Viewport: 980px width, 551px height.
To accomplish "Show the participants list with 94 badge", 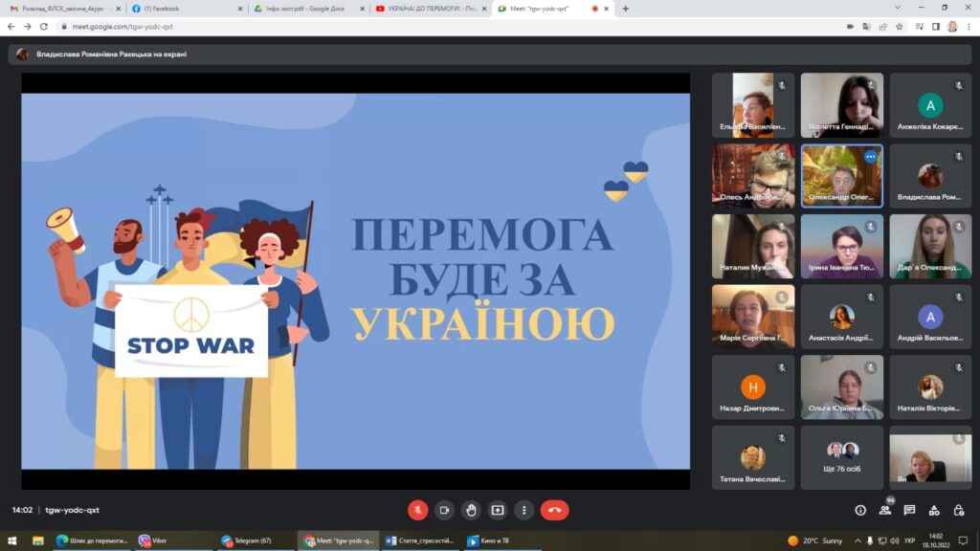I will pyautogui.click(x=885, y=510).
